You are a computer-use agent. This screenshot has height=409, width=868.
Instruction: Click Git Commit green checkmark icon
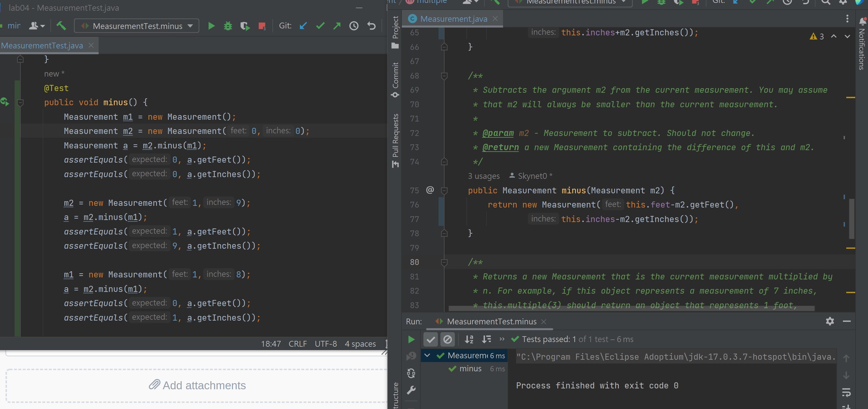tap(320, 26)
